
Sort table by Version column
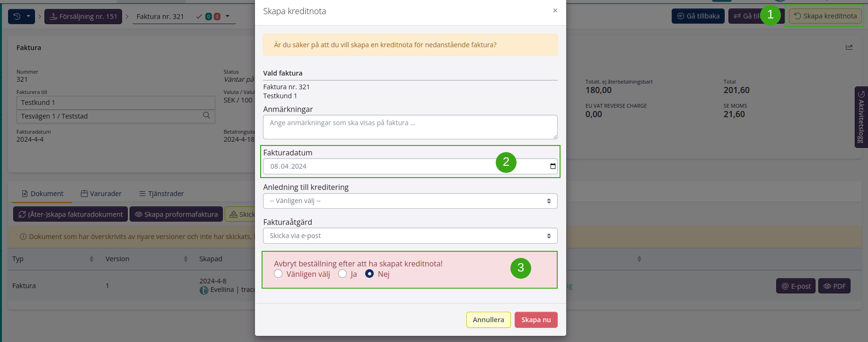click(185, 259)
